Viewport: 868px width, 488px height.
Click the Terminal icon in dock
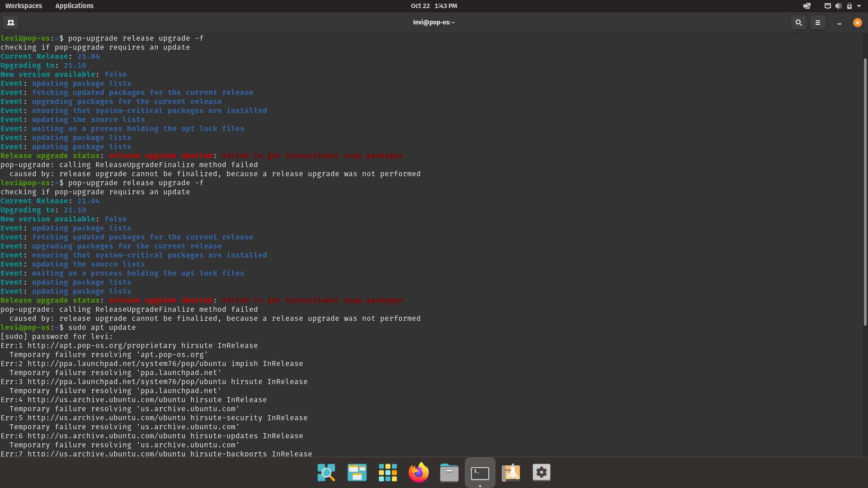pos(480,473)
